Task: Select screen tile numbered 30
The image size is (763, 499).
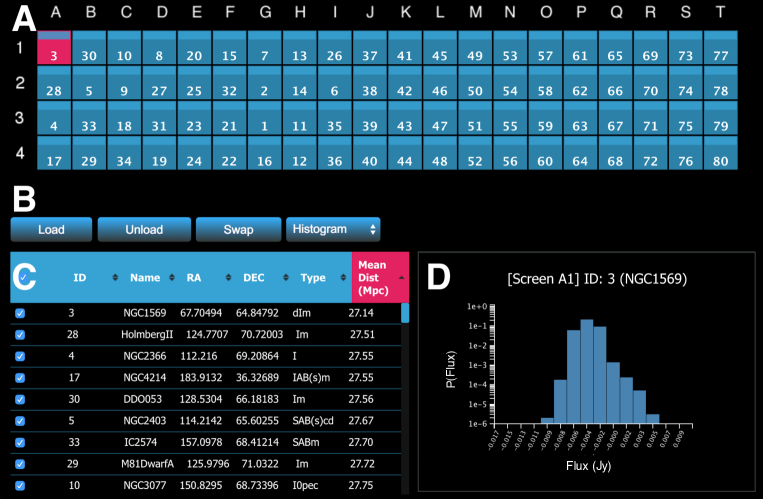Action: (x=89, y=48)
